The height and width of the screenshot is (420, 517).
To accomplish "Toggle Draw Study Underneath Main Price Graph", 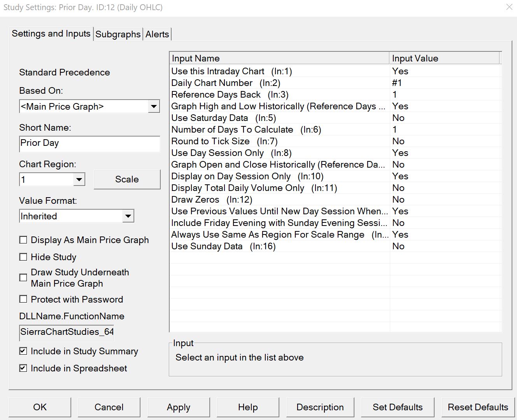I will tap(23, 278).
